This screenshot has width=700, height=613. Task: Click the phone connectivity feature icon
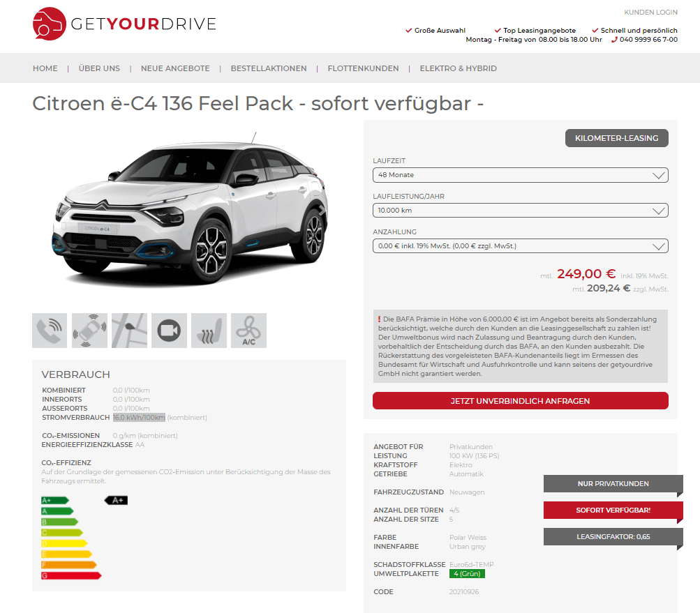coord(50,331)
